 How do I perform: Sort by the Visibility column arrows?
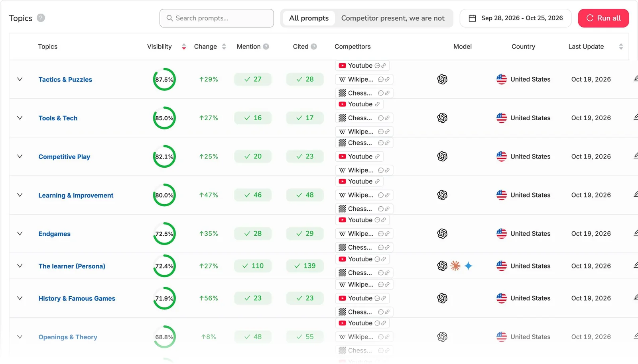[184, 47]
